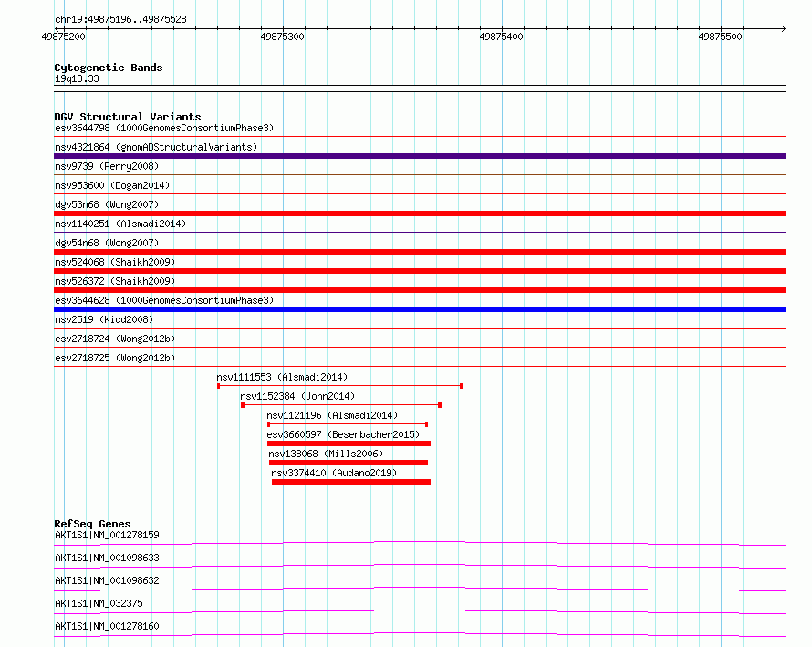Click the esv2718724 (Wong2012b) label
Image resolution: width=812 pixels, height=647 pixels.
(115, 339)
